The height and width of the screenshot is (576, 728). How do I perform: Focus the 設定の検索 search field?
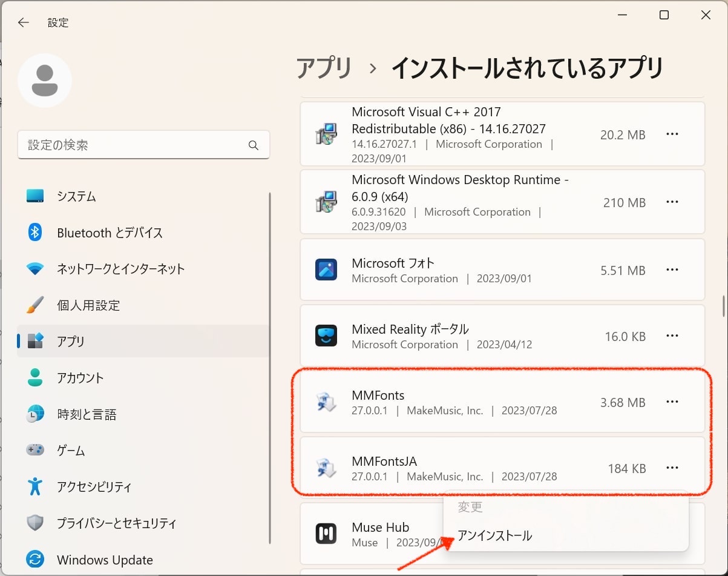click(x=143, y=145)
